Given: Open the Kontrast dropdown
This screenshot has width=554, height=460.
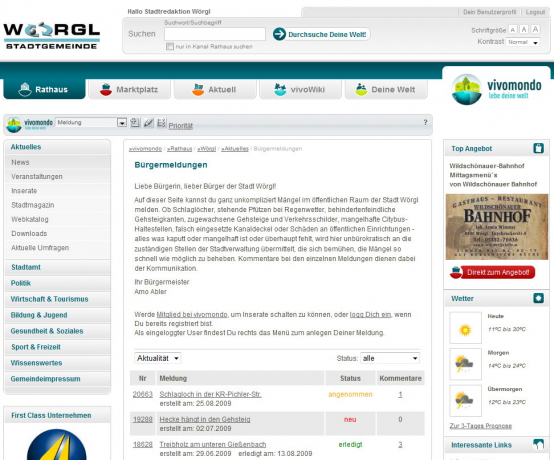Looking at the screenshot, I should (523, 42).
